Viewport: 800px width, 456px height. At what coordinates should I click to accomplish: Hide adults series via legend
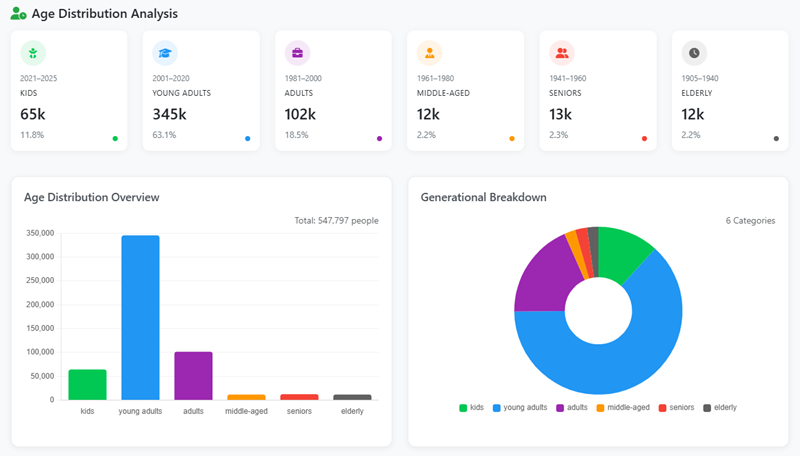click(x=571, y=408)
